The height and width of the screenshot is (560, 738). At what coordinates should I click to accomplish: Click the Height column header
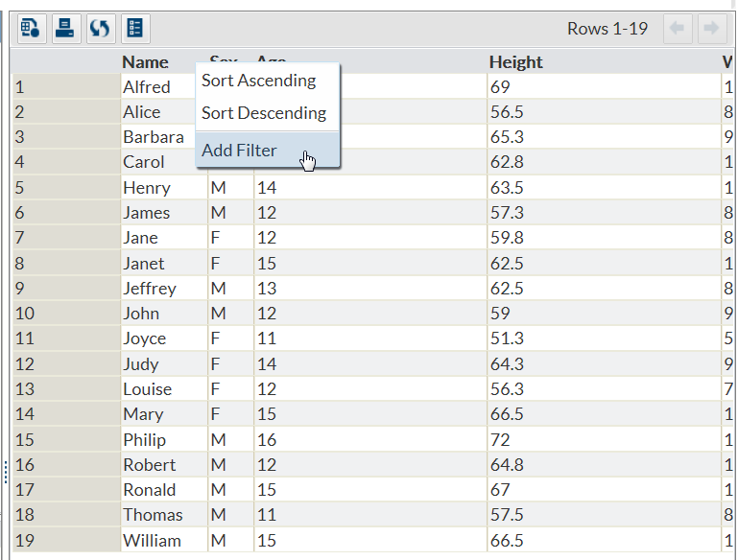[x=515, y=62]
